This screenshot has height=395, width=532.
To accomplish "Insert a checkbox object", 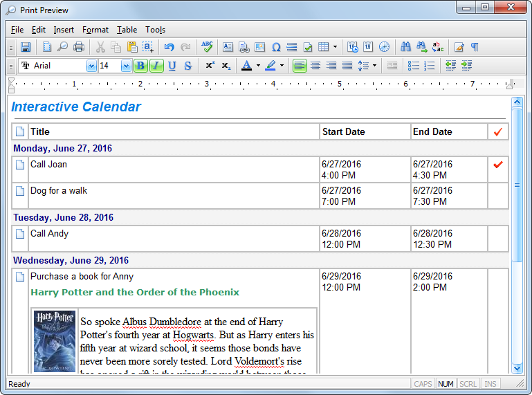I will 308,47.
